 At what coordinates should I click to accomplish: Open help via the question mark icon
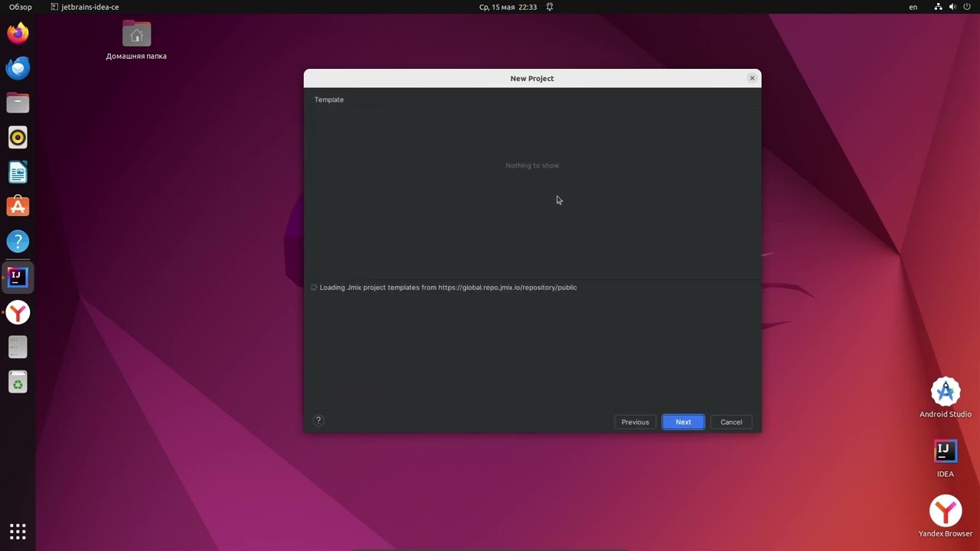(318, 420)
